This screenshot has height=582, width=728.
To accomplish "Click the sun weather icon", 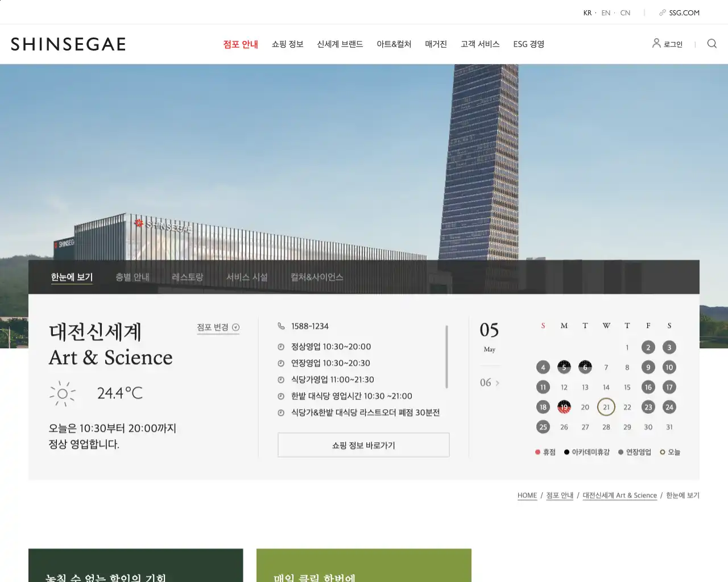I will coord(62,393).
